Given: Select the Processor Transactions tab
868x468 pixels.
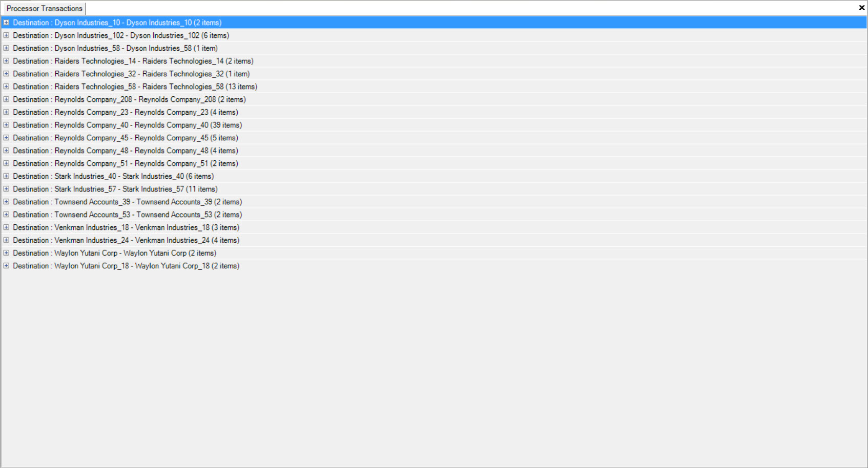Looking at the screenshot, I should pos(45,9).
